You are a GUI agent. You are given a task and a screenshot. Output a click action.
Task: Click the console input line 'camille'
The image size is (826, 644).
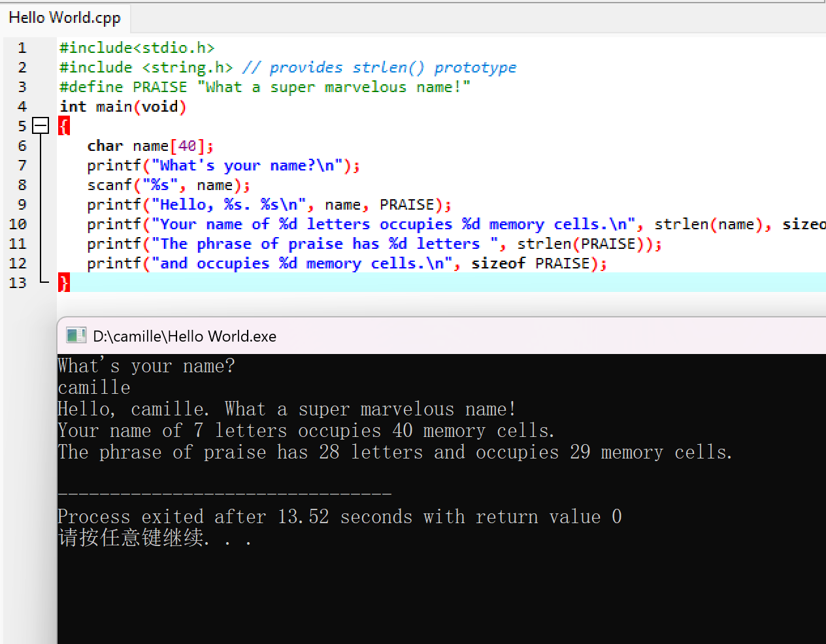[94, 387]
